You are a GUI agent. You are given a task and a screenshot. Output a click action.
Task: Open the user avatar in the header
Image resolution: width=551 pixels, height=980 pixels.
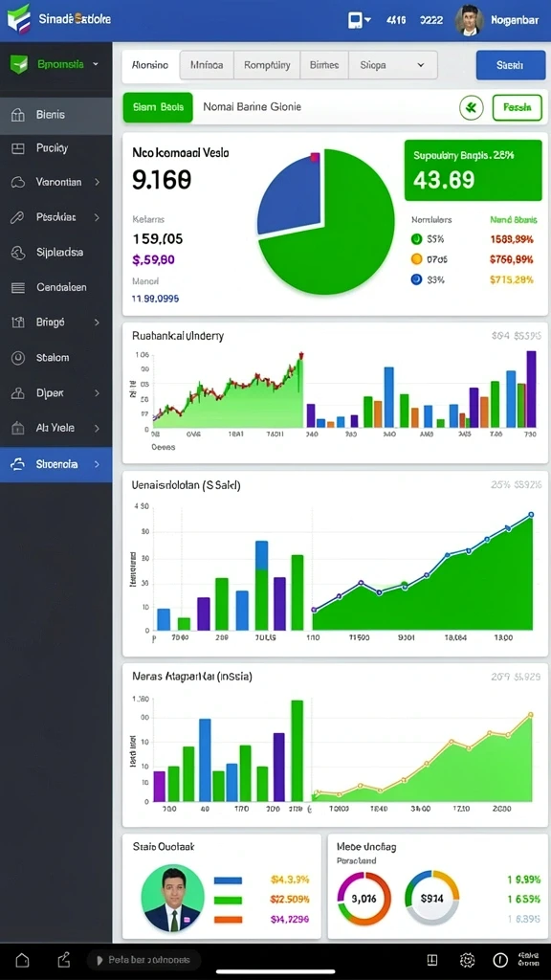(x=469, y=20)
